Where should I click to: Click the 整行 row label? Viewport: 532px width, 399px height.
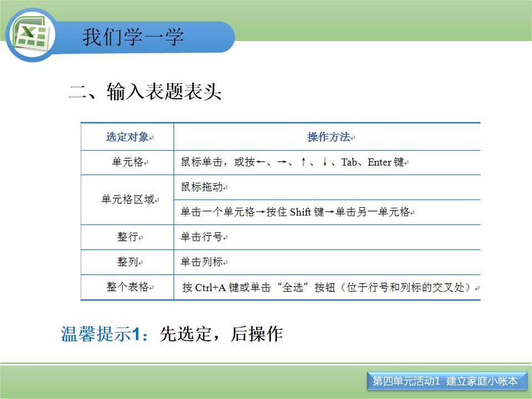tap(127, 237)
